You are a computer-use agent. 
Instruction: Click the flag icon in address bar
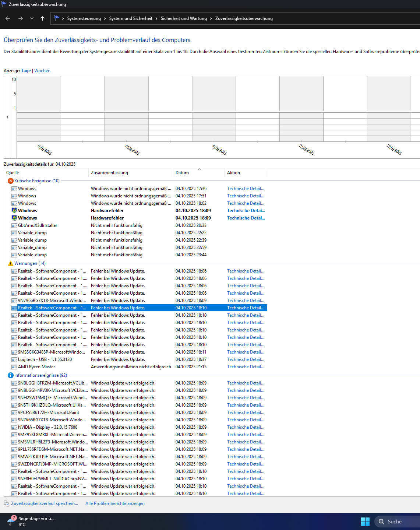point(56,18)
